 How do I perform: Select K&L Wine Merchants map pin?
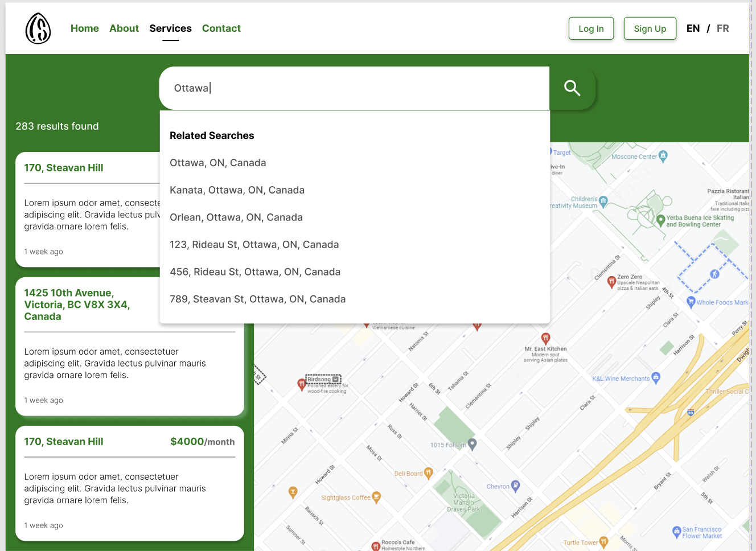point(656,377)
